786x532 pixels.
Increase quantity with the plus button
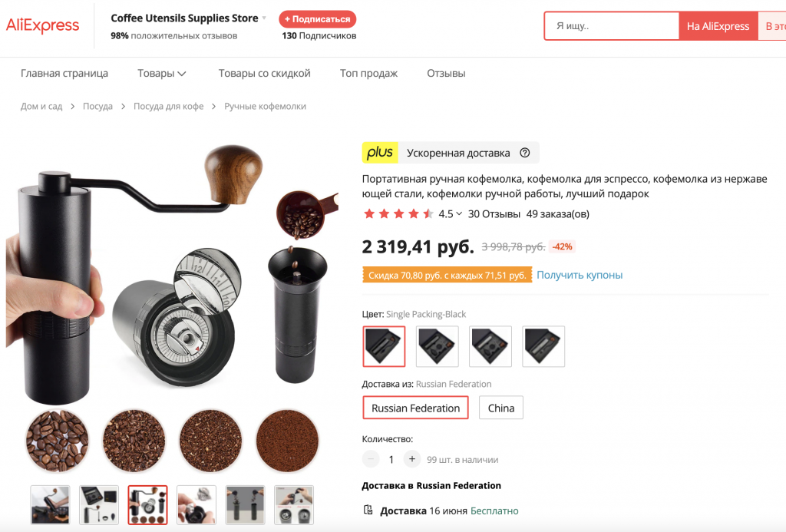coord(412,459)
